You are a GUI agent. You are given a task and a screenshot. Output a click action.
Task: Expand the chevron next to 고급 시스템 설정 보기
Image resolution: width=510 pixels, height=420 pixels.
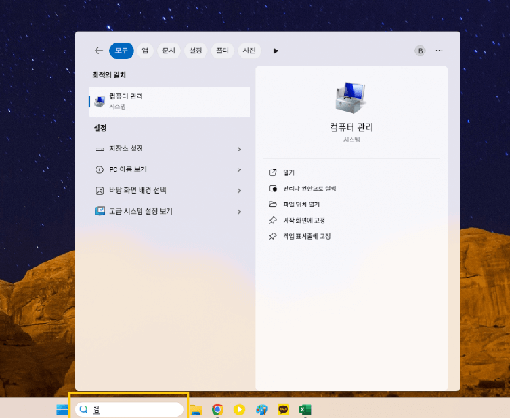(x=239, y=212)
